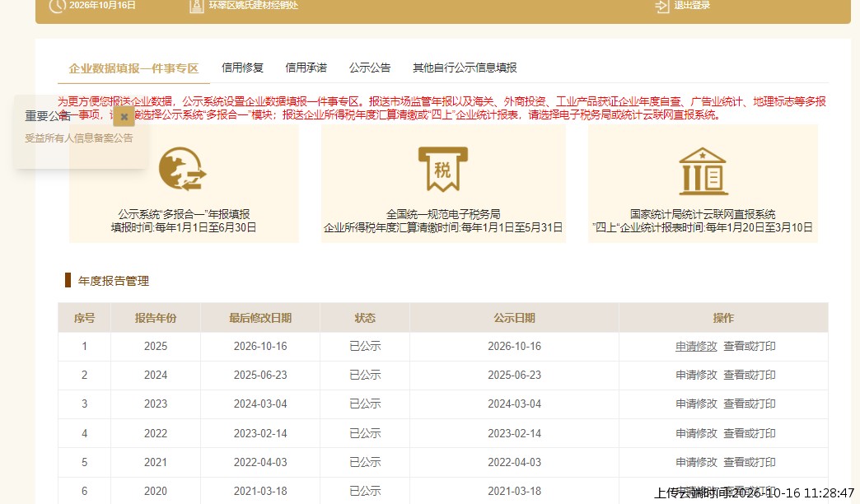Screen dimensions: 860x504
Task: Click last-modified date 2023-02-14
Action: pos(260,433)
